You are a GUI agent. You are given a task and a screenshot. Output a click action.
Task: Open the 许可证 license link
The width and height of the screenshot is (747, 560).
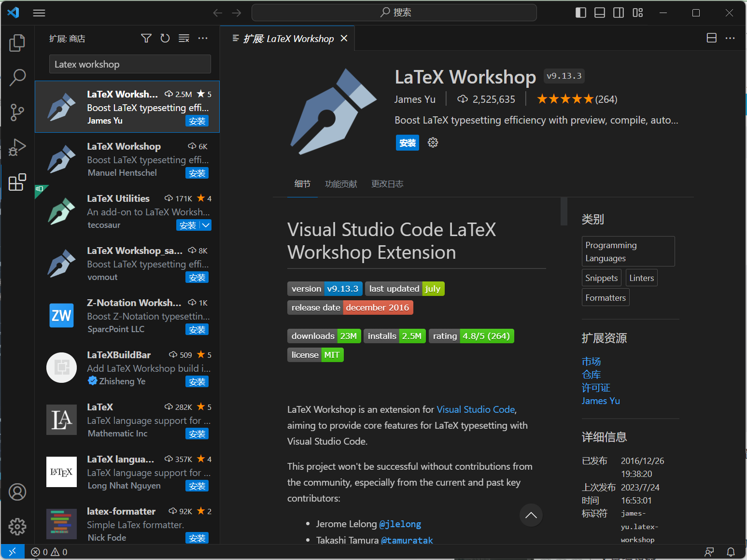pyautogui.click(x=596, y=388)
